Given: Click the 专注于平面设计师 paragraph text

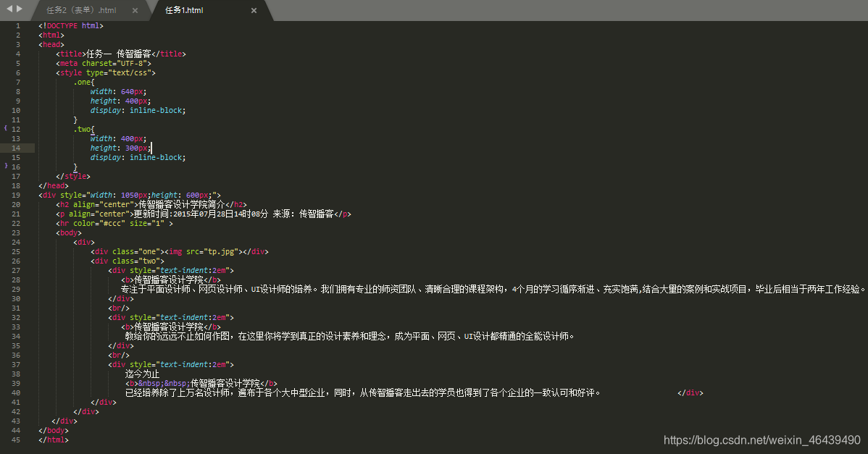Looking at the screenshot, I should 493,289.
